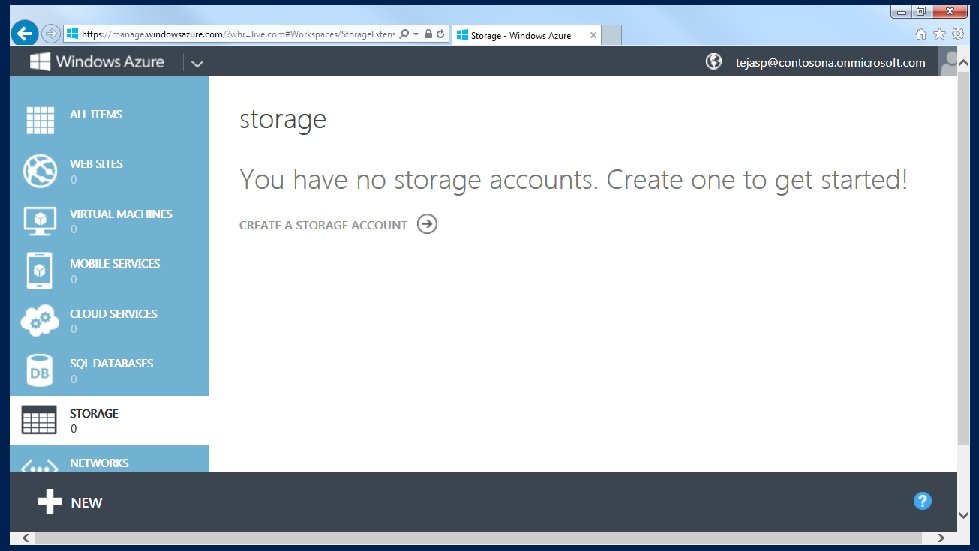Click the user avatar picture

coord(948,62)
